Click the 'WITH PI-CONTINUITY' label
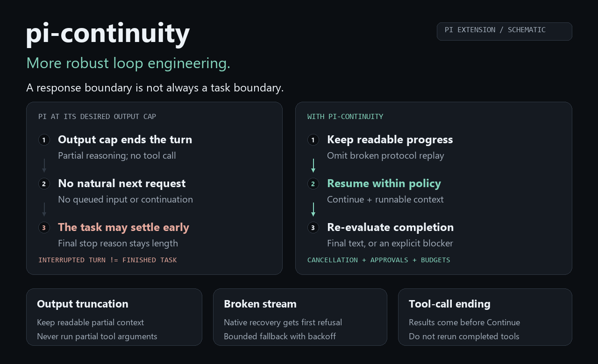598x364 pixels. tap(345, 117)
